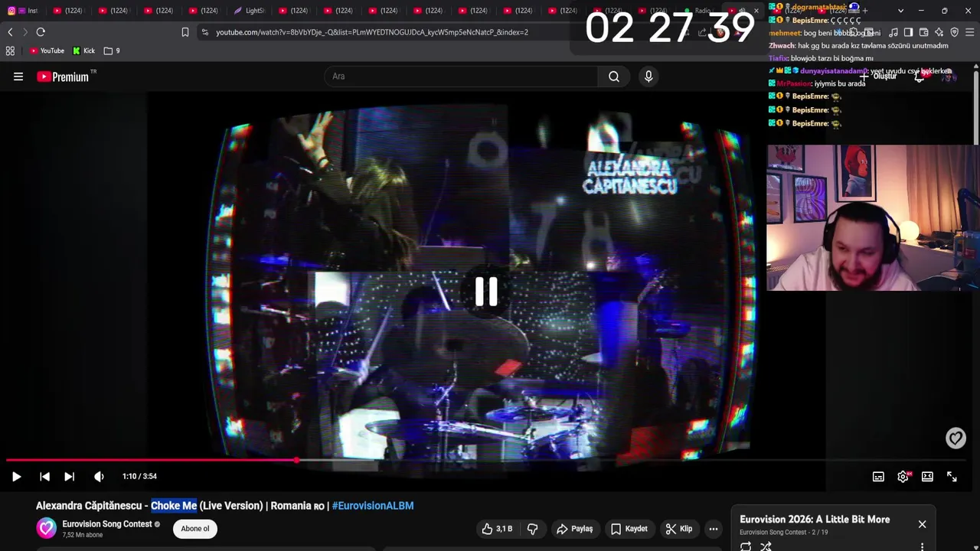
Task: Open the browser wallet icon
Action: point(924,32)
